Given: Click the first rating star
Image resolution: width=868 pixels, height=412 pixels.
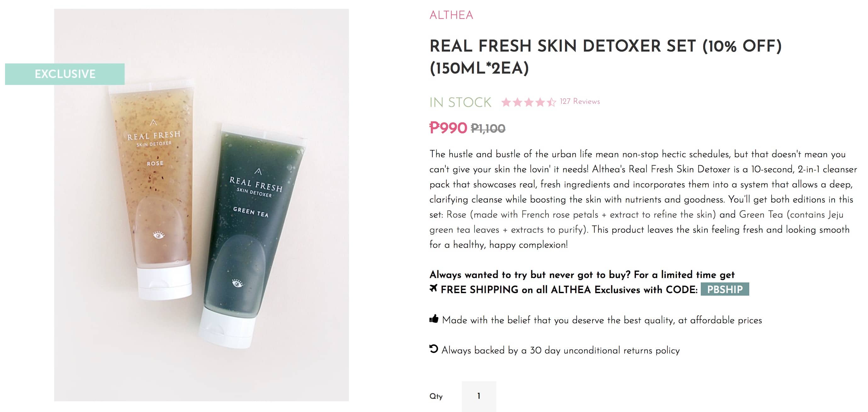Looking at the screenshot, I should pos(506,102).
